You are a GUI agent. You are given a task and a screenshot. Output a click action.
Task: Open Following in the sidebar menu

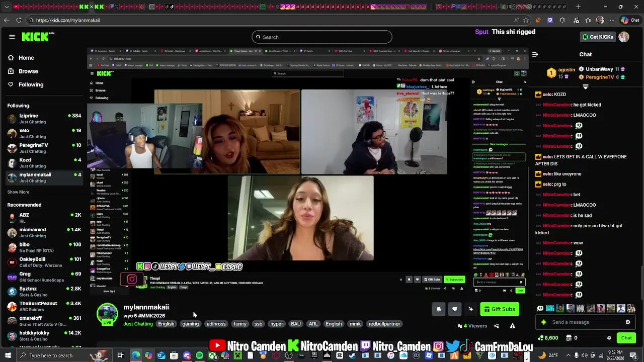26,84
